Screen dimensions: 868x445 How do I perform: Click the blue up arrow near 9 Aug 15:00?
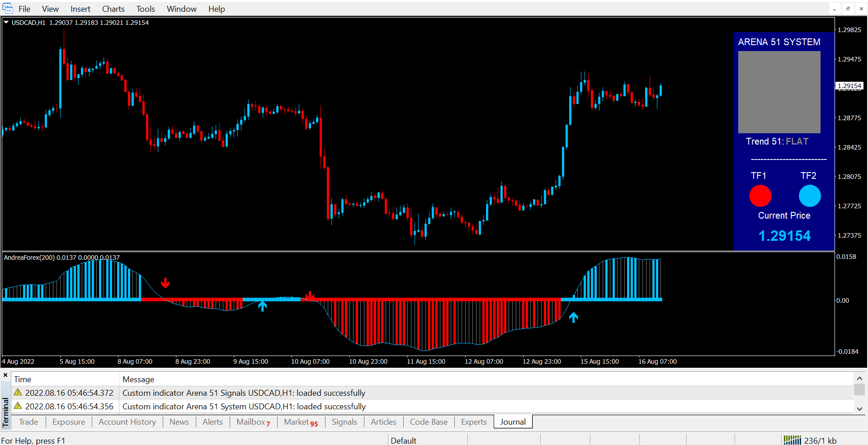(262, 306)
